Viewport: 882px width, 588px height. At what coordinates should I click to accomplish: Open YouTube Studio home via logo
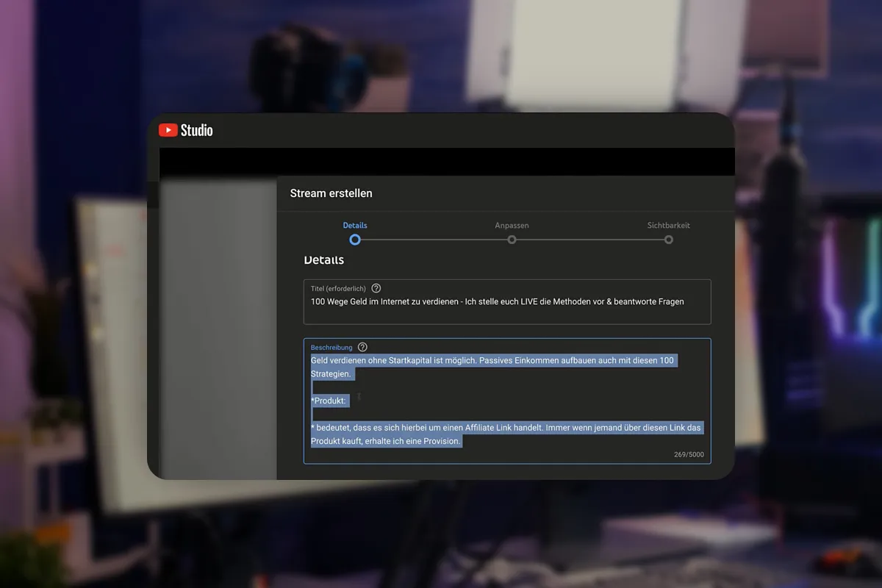pos(186,130)
